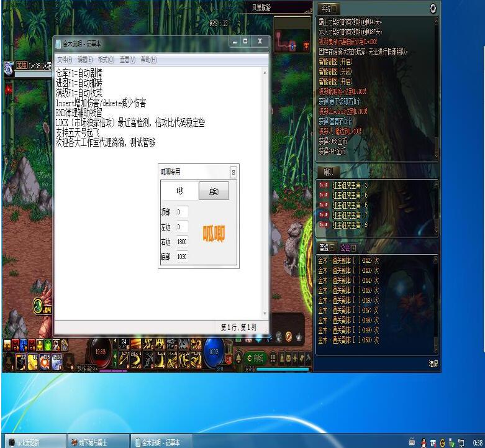Viewport: 485px width, 448px height.
Task: Click the blue MP orb showing 100%
Action: pos(214,351)
